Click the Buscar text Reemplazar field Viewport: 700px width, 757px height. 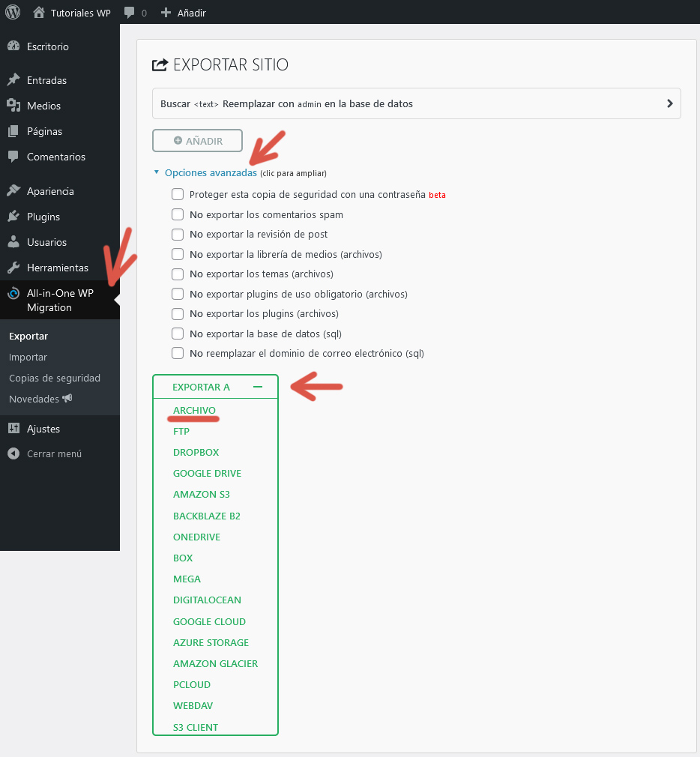417,103
